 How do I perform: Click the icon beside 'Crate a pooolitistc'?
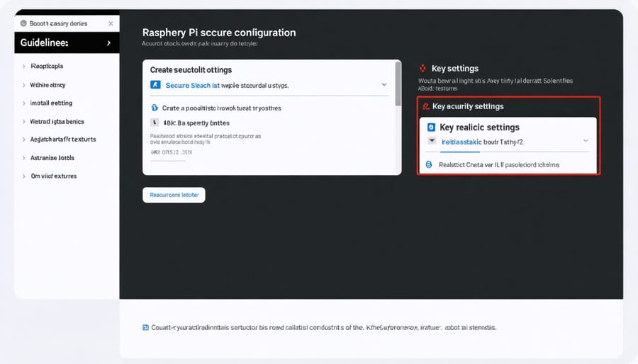155,108
